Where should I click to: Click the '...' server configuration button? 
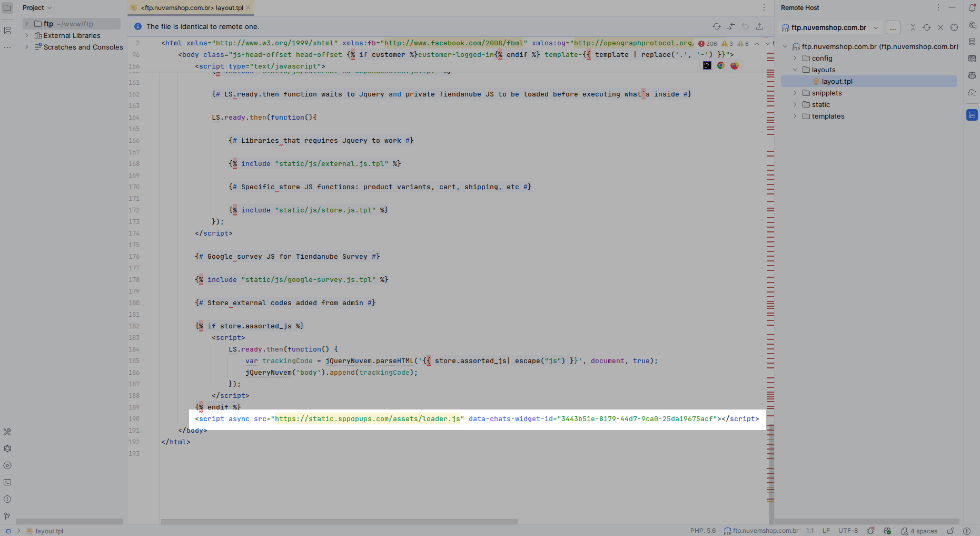(893, 27)
